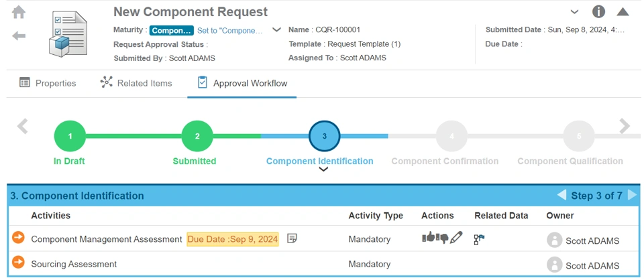Open the header options chevron menu
The width and height of the screenshot is (644, 280).
574,12
